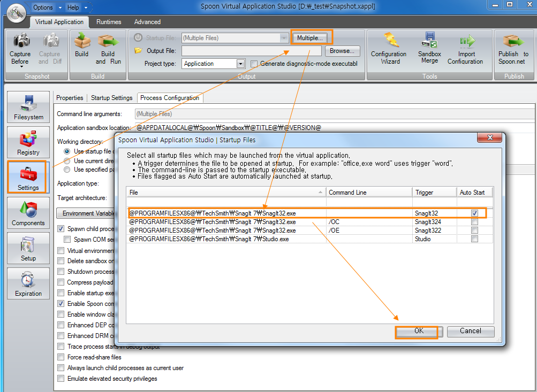Screen dimensions: 537x392
Task: Sort by Auto Start column header
Action: coord(475,192)
